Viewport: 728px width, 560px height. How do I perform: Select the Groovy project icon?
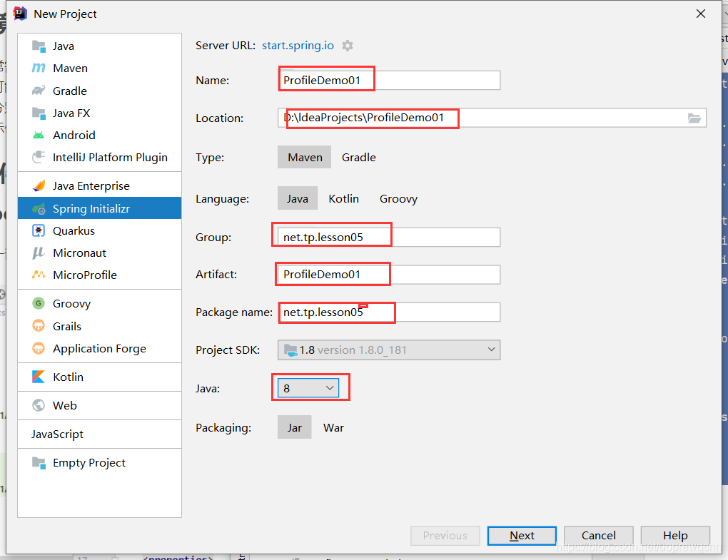coord(39,303)
